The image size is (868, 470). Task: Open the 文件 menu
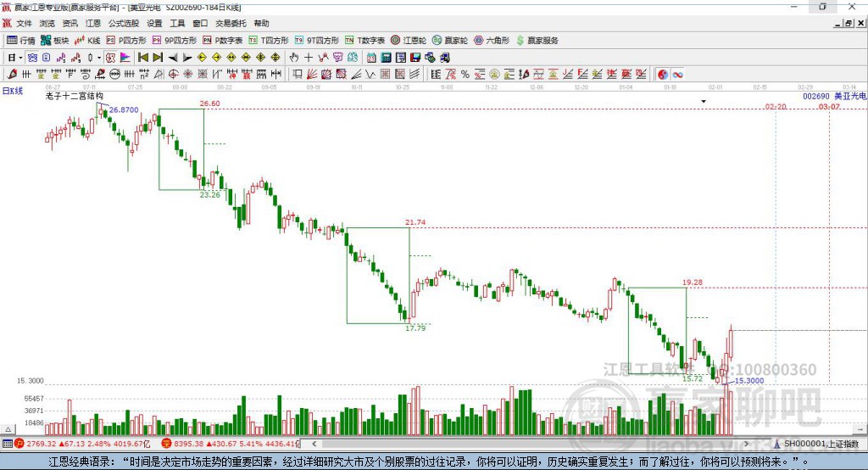coord(25,23)
